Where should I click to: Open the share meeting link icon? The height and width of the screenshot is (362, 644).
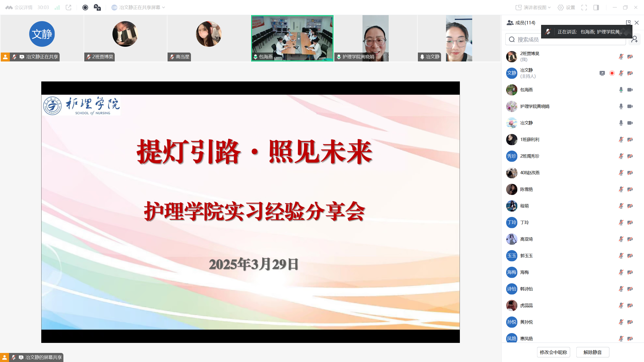(x=68, y=8)
